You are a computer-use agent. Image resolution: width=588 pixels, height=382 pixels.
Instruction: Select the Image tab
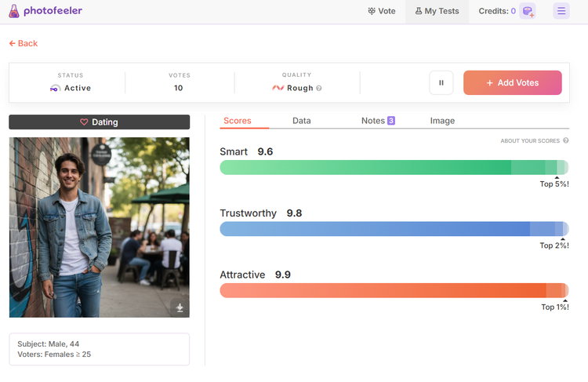click(x=442, y=121)
